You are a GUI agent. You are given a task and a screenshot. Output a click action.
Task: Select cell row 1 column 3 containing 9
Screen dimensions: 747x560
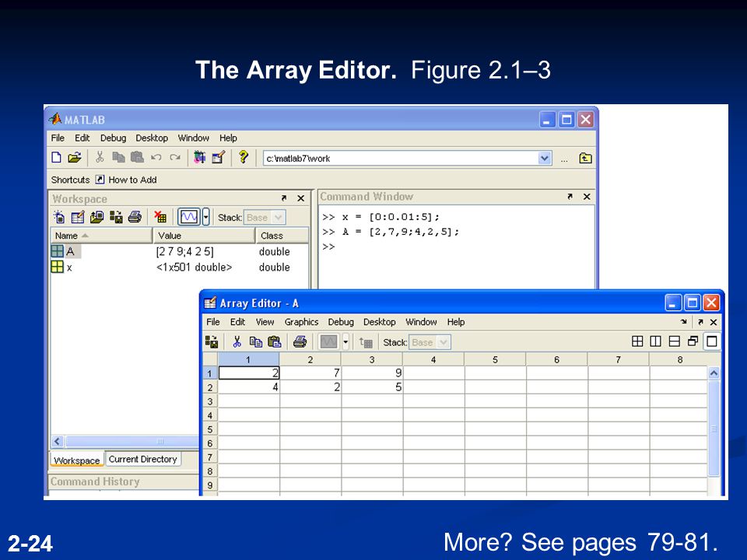coord(372,373)
